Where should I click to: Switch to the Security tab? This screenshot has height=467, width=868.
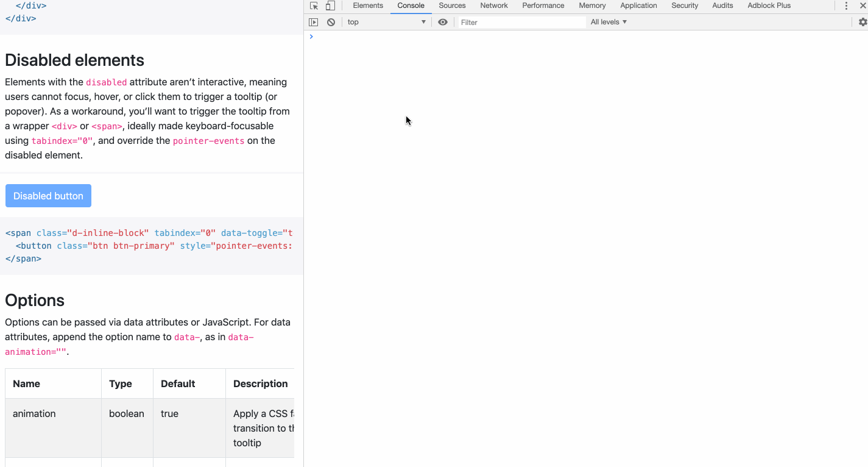(685, 5)
